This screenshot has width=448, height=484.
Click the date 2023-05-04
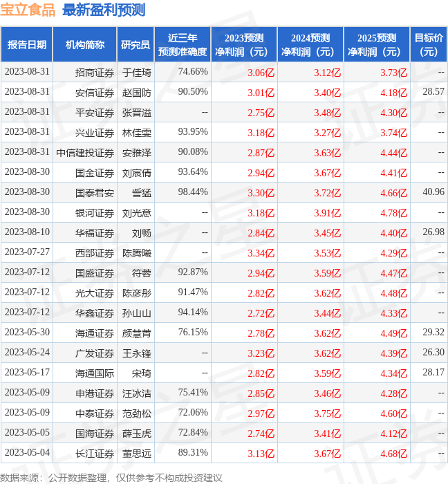pyautogui.click(x=27, y=453)
